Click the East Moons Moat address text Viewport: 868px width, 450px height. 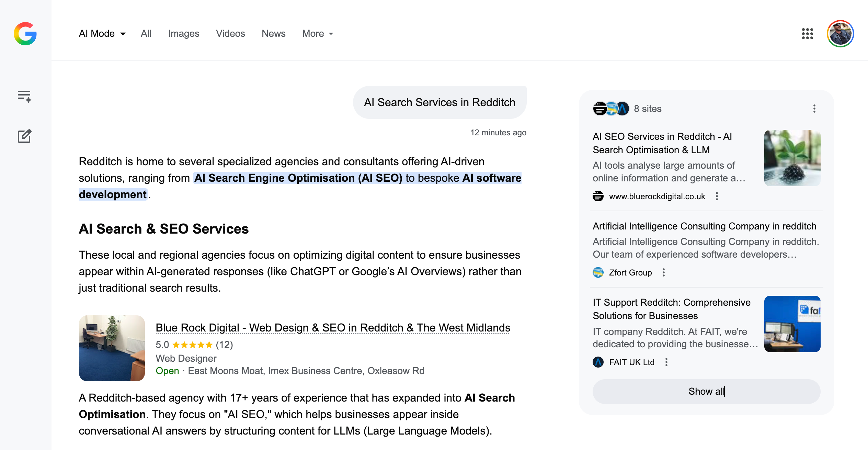tap(306, 371)
